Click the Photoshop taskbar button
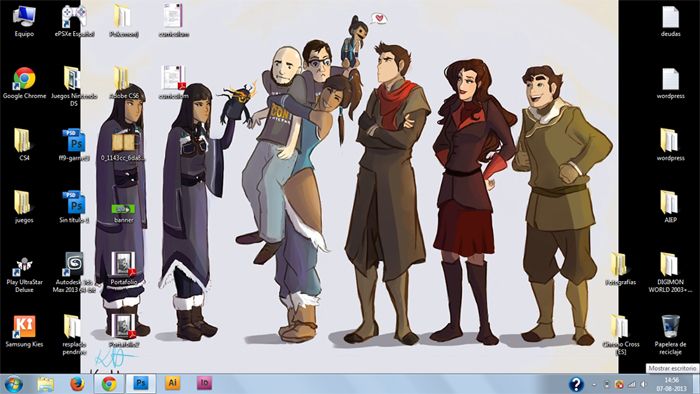The image size is (700, 394). 141,383
